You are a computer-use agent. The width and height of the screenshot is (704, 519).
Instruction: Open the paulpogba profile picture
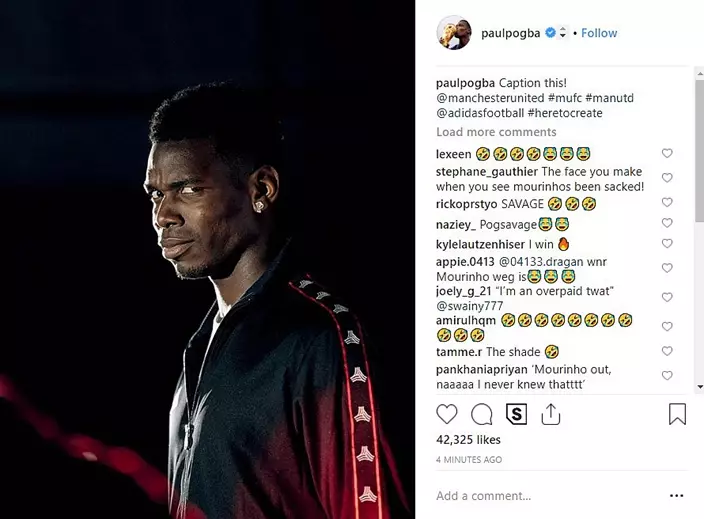click(x=454, y=33)
